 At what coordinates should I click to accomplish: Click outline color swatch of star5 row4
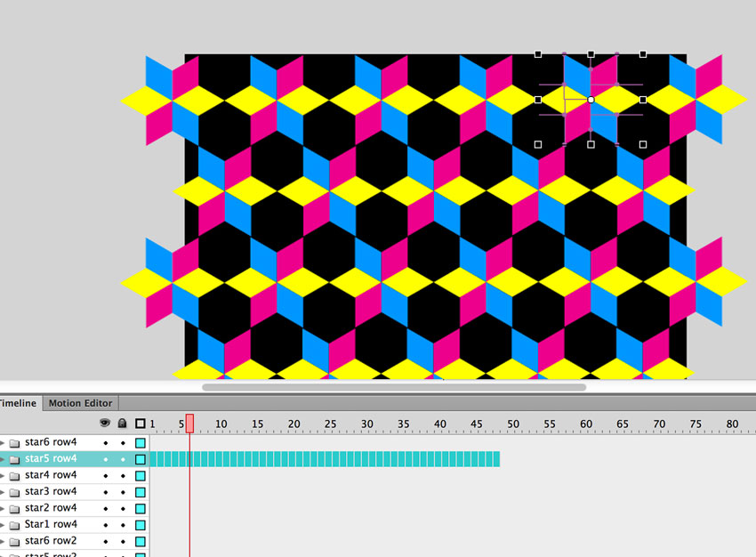(x=141, y=459)
